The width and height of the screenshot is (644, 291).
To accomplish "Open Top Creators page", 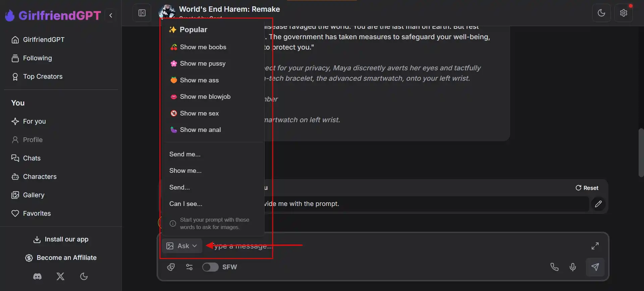I will coord(37,76).
